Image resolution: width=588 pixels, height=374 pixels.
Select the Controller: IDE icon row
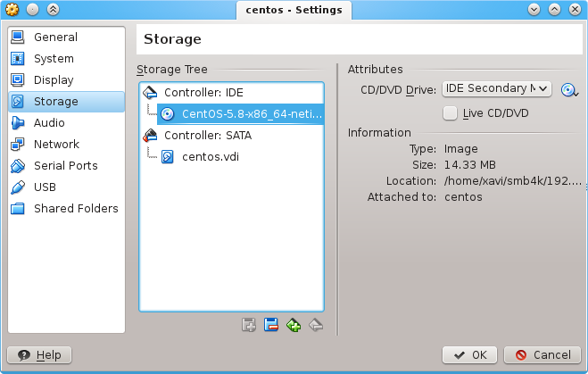[231, 93]
